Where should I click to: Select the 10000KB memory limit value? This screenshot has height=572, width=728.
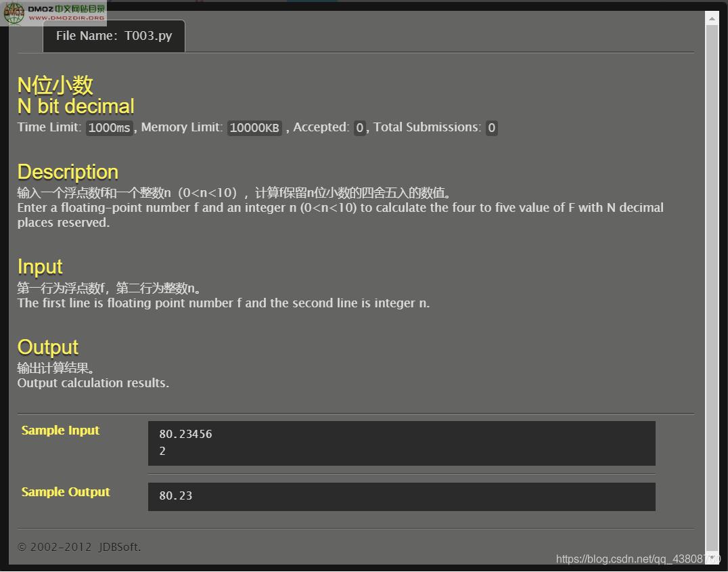click(254, 128)
